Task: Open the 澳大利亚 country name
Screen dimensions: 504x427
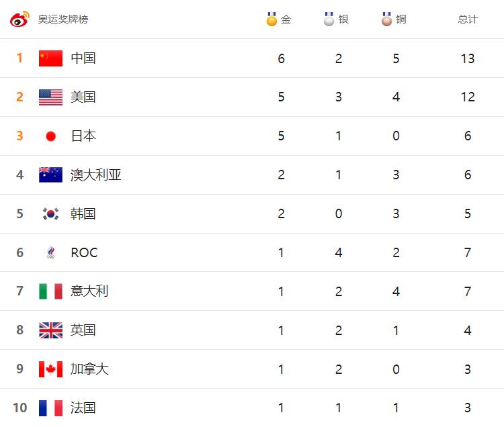Action: pyautogui.click(x=96, y=175)
